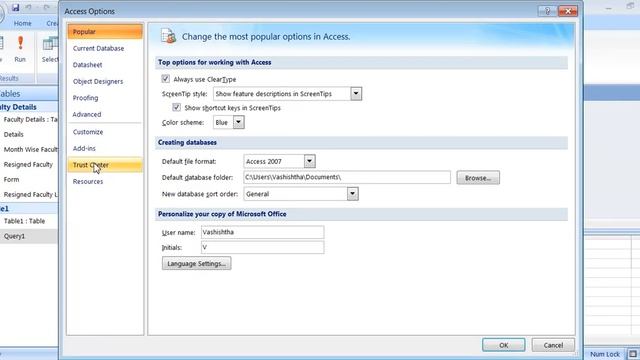The width and height of the screenshot is (640, 360).
Task: Select Query1 in navigation pane
Action: pyautogui.click(x=29, y=236)
